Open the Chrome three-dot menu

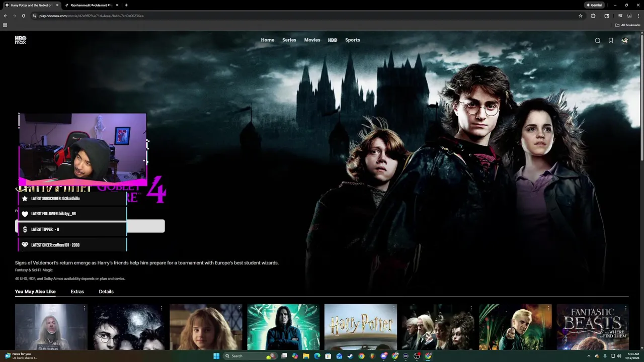point(638,16)
